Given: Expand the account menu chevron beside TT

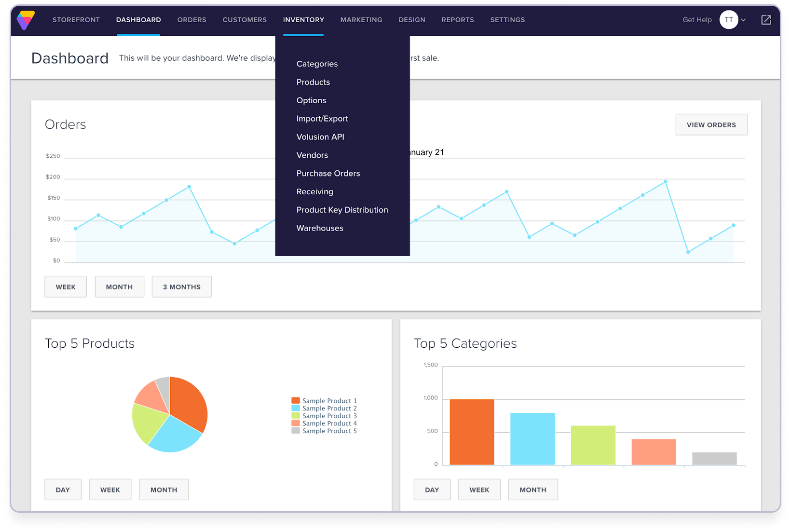Looking at the screenshot, I should (743, 20).
